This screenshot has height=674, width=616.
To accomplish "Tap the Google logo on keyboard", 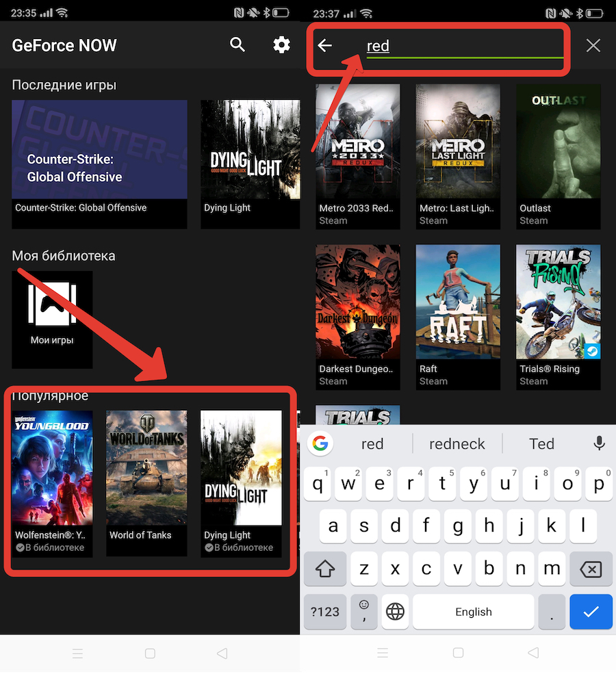I will pyautogui.click(x=320, y=443).
